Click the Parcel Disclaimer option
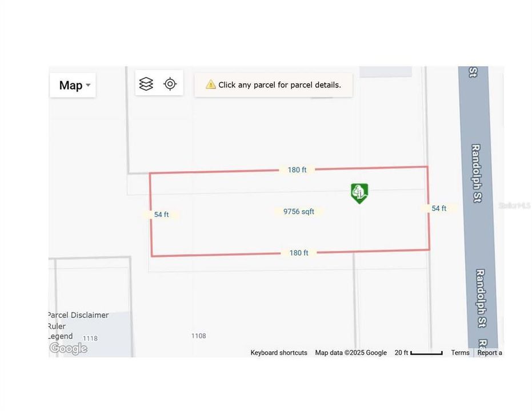The image size is (532, 411). pos(78,315)
